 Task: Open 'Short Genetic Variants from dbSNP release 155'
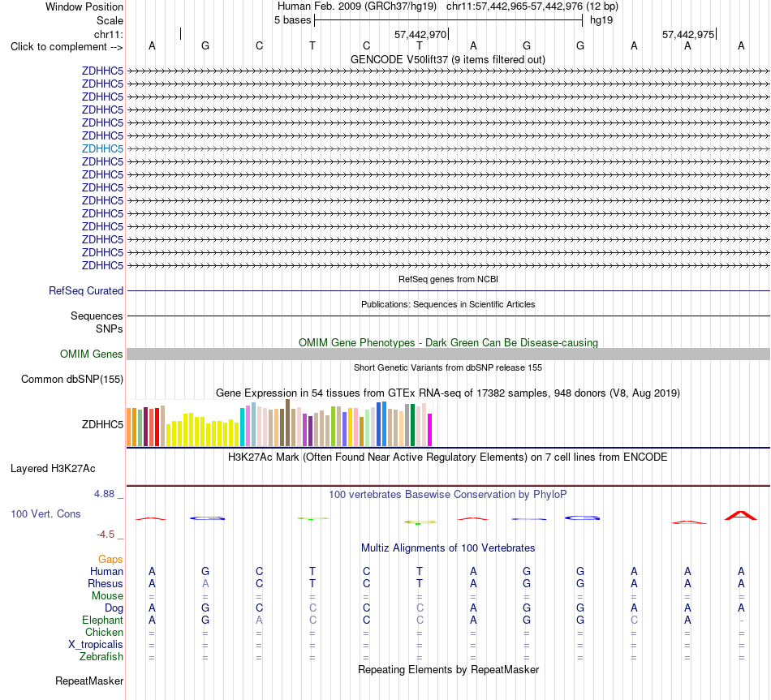point(447,367)
